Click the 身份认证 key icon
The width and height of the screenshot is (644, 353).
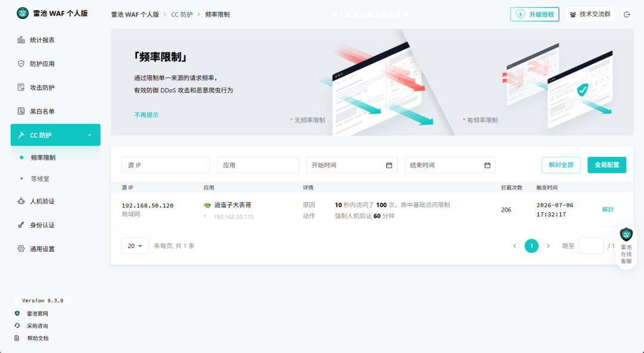point(21,225)
